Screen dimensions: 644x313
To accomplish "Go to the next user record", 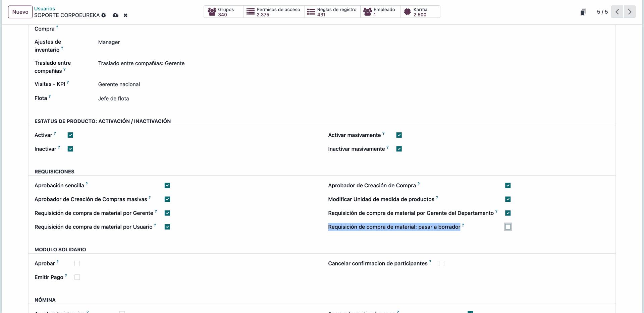I will (630, 12).
